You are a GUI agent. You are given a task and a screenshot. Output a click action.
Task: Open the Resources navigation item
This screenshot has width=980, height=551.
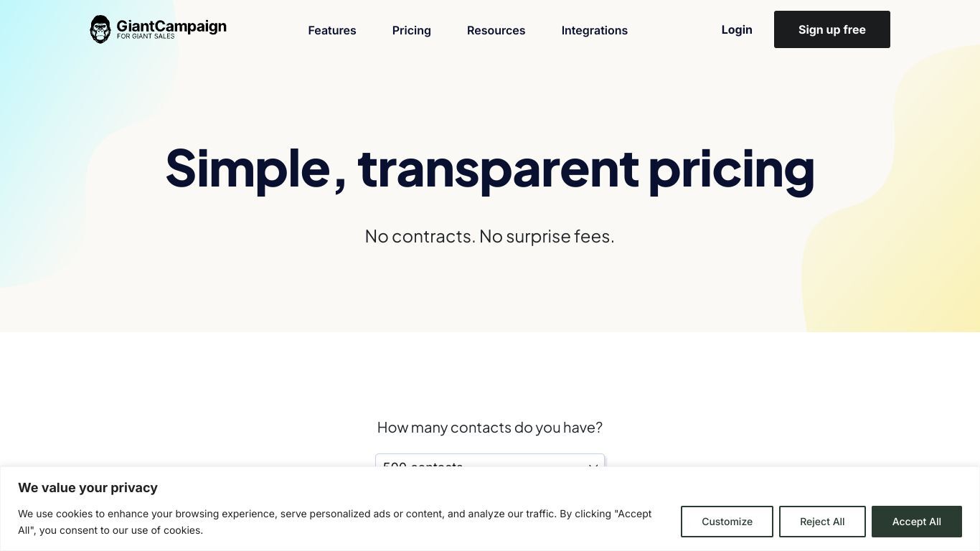[496, 30]
